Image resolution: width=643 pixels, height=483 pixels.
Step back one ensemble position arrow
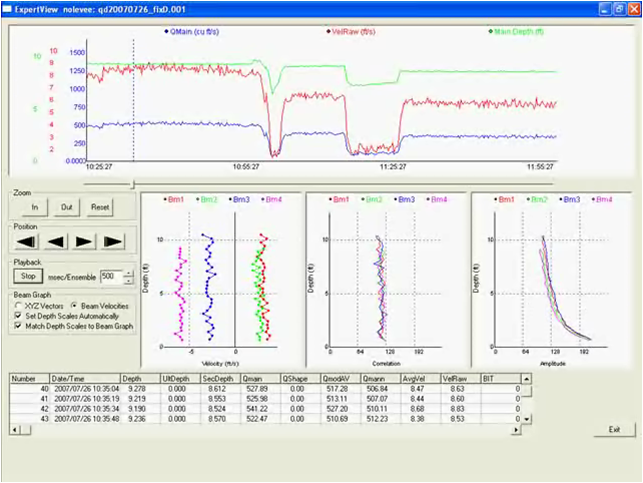click(55, 241)
